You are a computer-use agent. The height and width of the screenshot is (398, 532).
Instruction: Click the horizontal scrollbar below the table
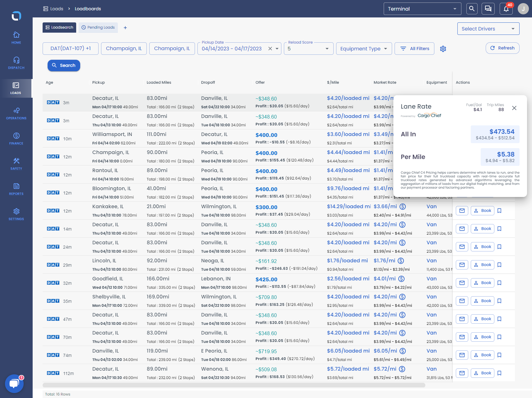(234, 385)
